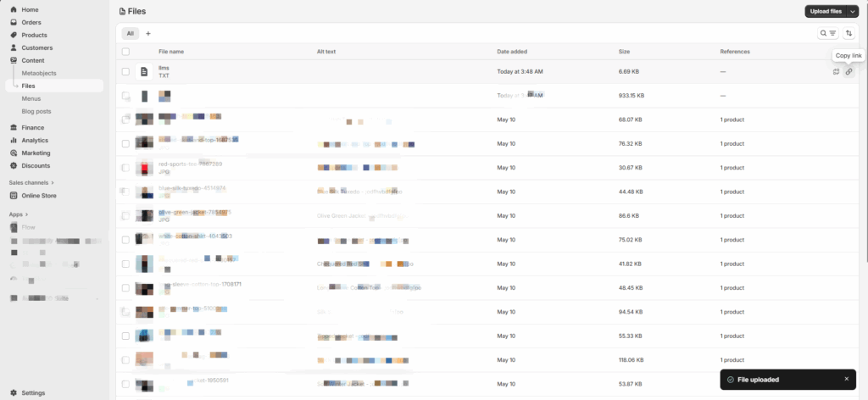Tick the select-all checkbox in table header
Viewport: 868px width, 400px height.
(125, 52)
